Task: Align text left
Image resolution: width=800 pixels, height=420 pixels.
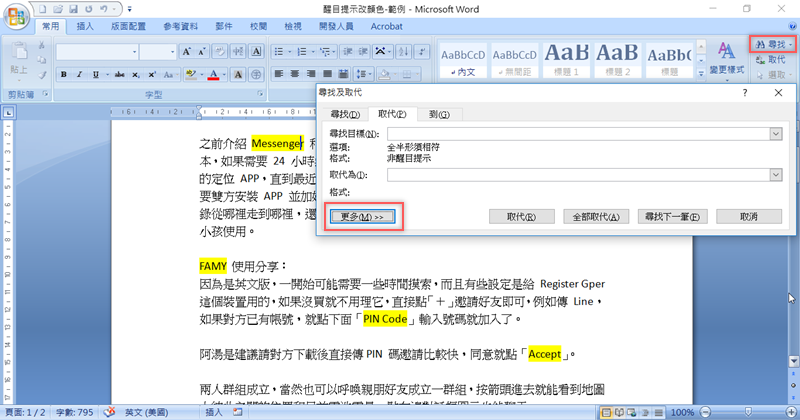Action: click(x=279, y=75)
